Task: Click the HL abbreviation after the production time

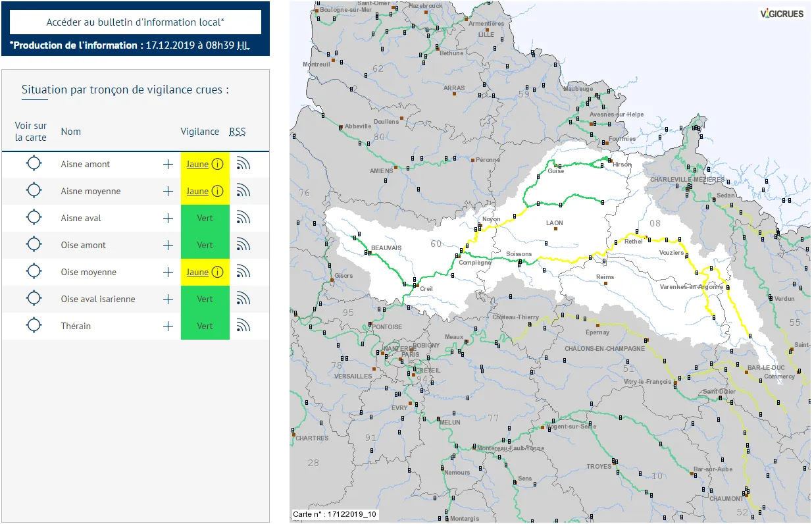Action: (x=243, y=45)
